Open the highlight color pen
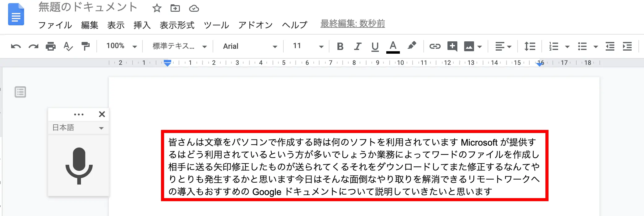 [412, 46]
